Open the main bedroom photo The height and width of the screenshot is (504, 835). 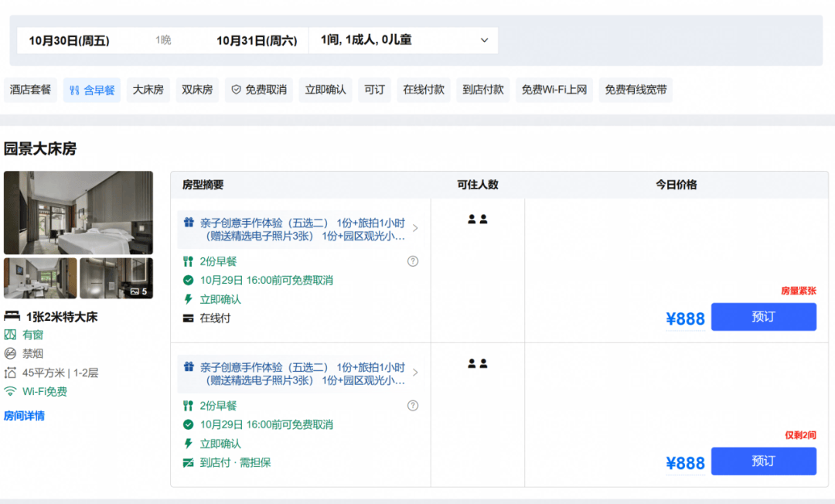coord(78,213)
